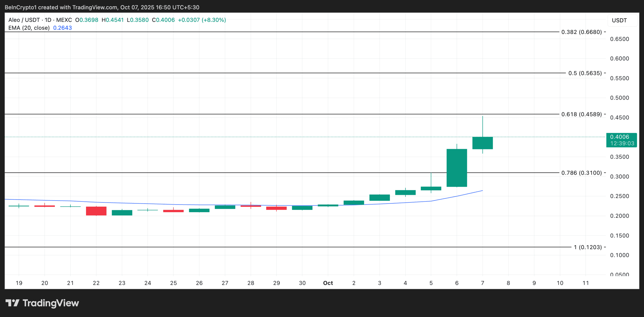644x317 pixels.
Task: Click the 19 date label on time axis
Action: 19,283
